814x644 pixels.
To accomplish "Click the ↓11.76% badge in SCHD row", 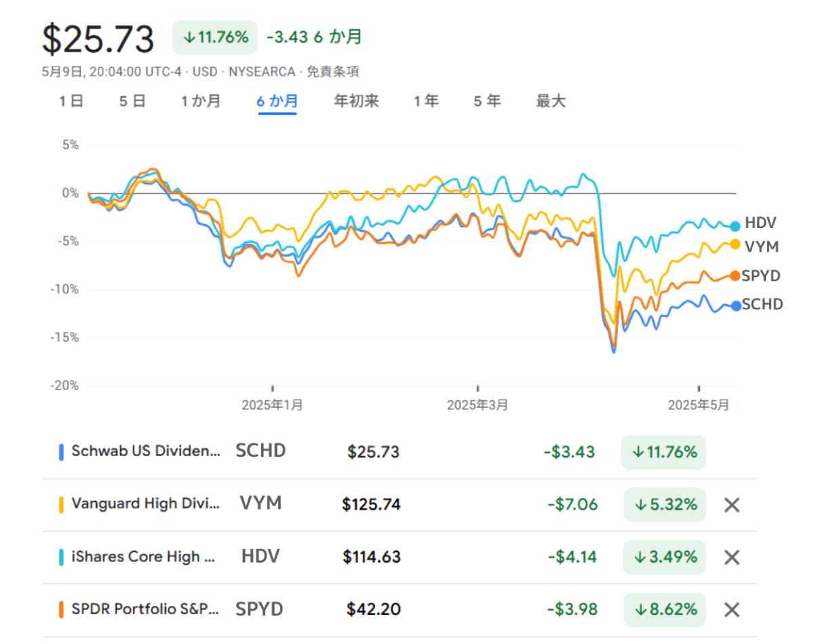I will [663, 452].
